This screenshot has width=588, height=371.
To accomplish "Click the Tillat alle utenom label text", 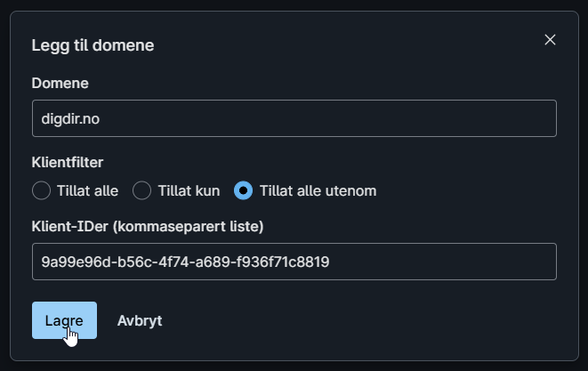I will pos(318,190).
